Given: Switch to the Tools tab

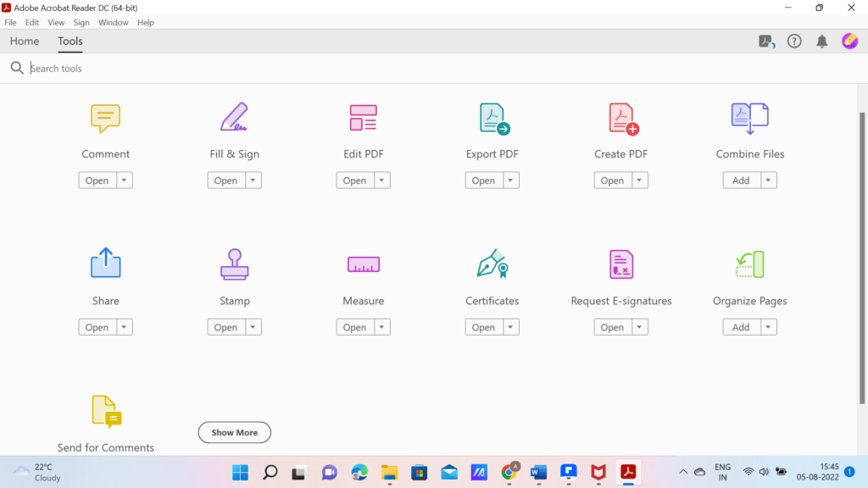Looking at the screenshot, I should click(70, 41).
